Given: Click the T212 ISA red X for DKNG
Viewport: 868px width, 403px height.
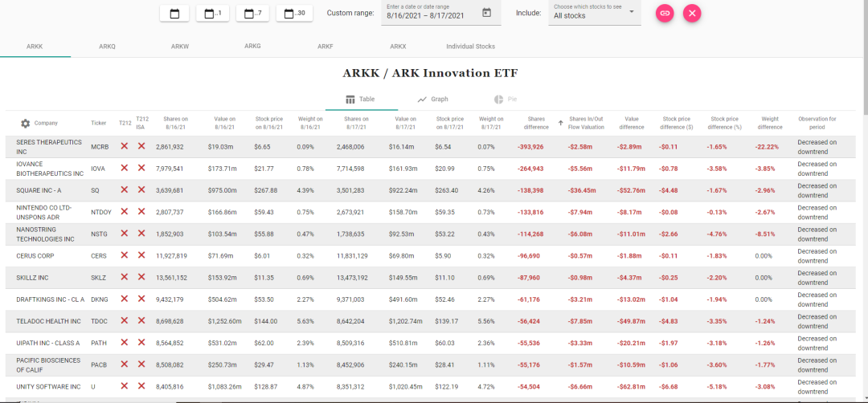Looking at the screenshot, I should point(141,299).
